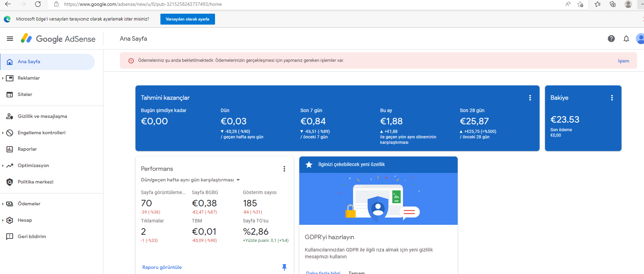Viewport: 644px width, 274px height.
Task: Click the Son 7 gün value €0,84
Action: (x=313, y=121)
